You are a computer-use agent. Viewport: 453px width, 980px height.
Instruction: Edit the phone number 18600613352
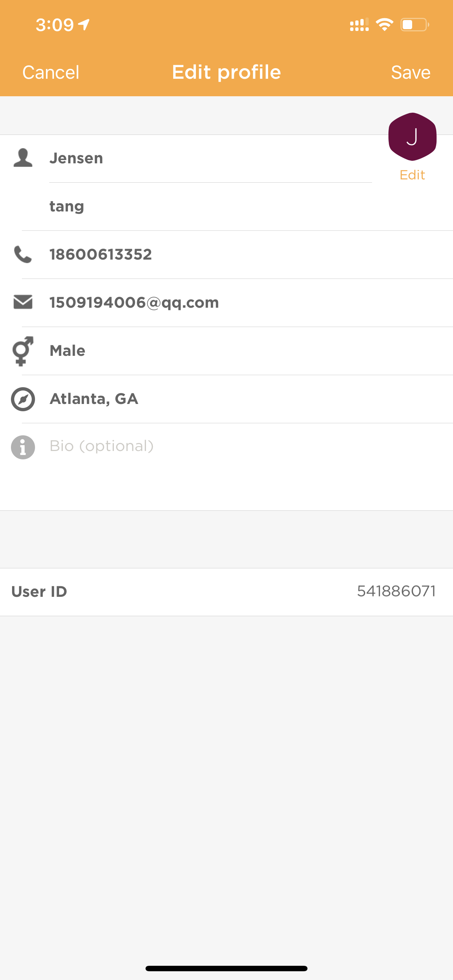(x=237, y=254)
